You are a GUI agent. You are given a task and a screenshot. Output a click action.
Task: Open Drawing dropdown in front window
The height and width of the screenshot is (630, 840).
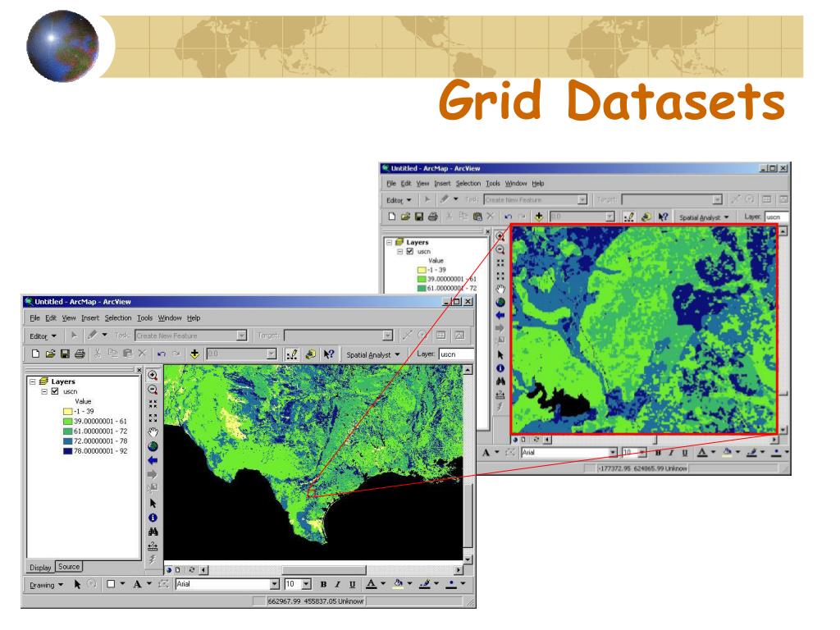tap(46, 585)
